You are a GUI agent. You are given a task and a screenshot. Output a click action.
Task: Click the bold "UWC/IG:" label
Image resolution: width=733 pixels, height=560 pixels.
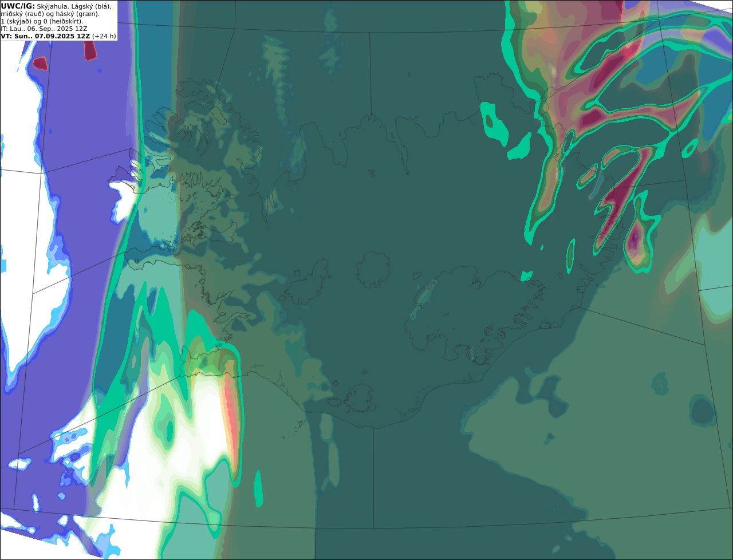18,6
